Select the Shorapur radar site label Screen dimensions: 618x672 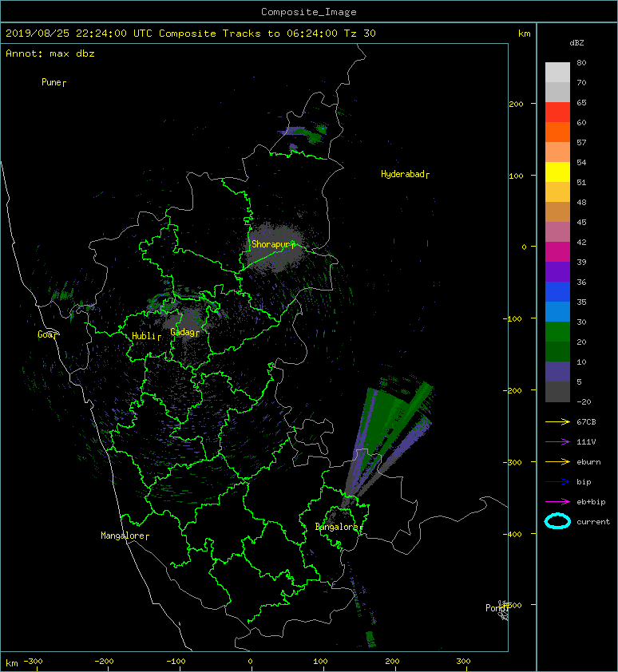(273, 244)
